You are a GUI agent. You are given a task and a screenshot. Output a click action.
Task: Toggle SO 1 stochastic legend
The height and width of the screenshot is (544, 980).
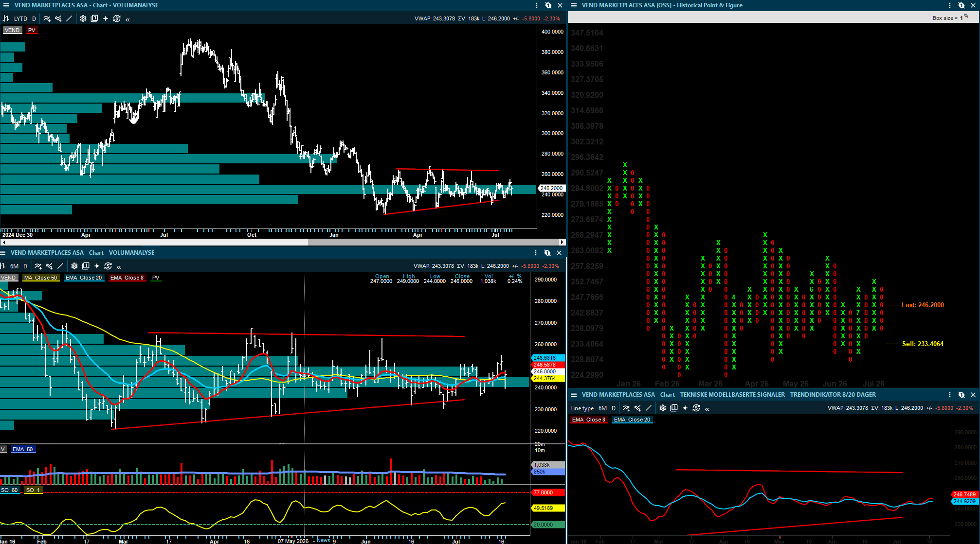pyautogui.click(x=34, y=490)
